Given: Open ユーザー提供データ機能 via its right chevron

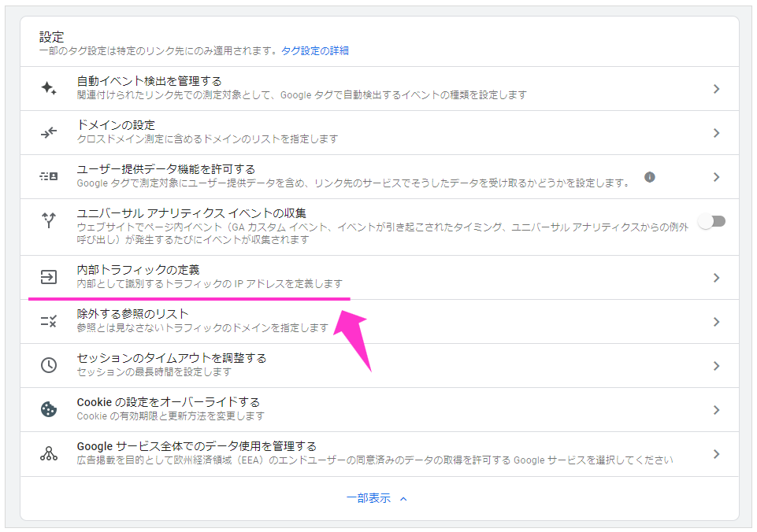Looking at the screenshot, I should click(x=717, y=177).
